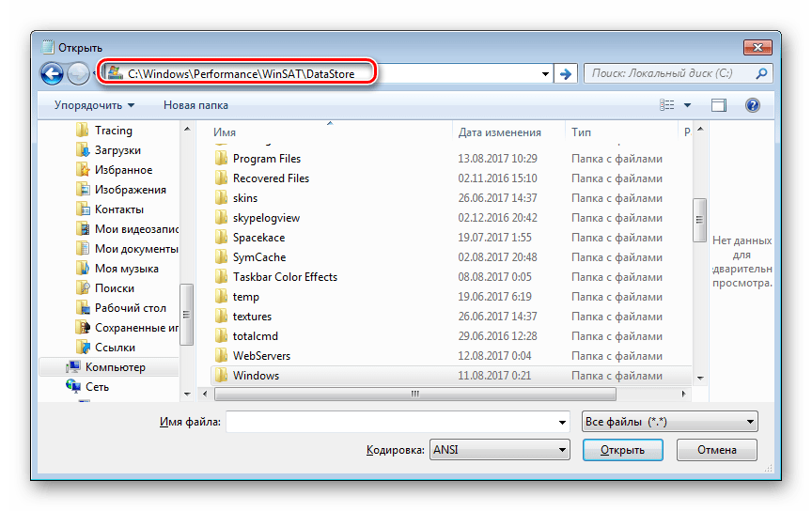The height and width of the screenshot is (511, 812).
Task: Click the date 13.08.2017 10:29
Action: coord(497,159)
